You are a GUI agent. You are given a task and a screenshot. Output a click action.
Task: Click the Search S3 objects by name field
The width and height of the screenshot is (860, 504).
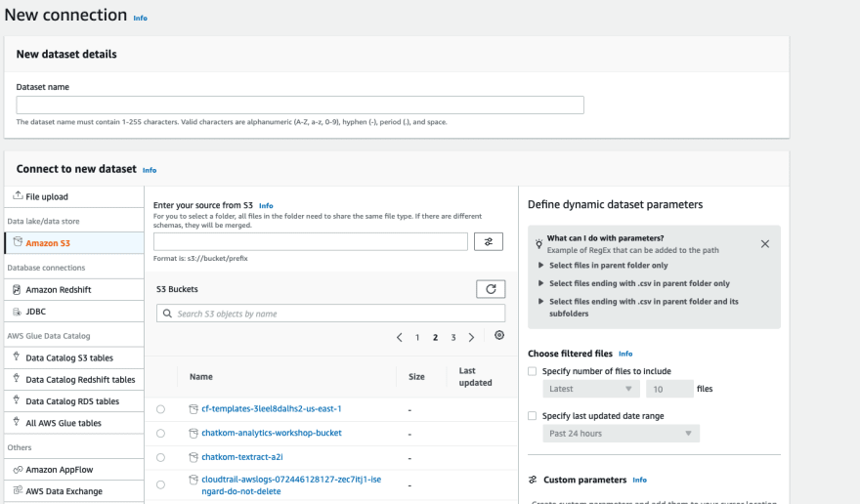pyautogui.click(x=330, y=314)
